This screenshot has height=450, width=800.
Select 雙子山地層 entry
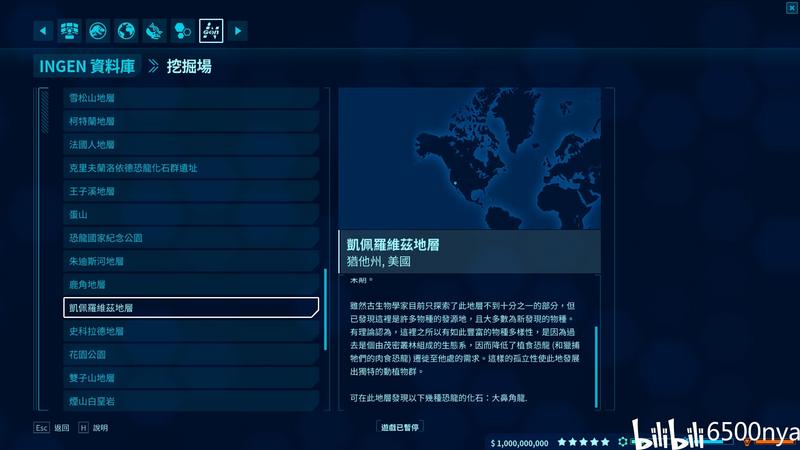(191, 378)
